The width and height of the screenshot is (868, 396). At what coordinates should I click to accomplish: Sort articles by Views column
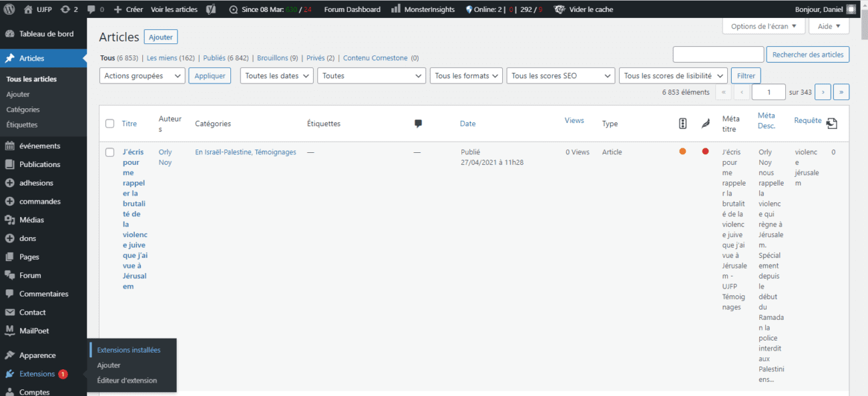click(x=574, y=120)
